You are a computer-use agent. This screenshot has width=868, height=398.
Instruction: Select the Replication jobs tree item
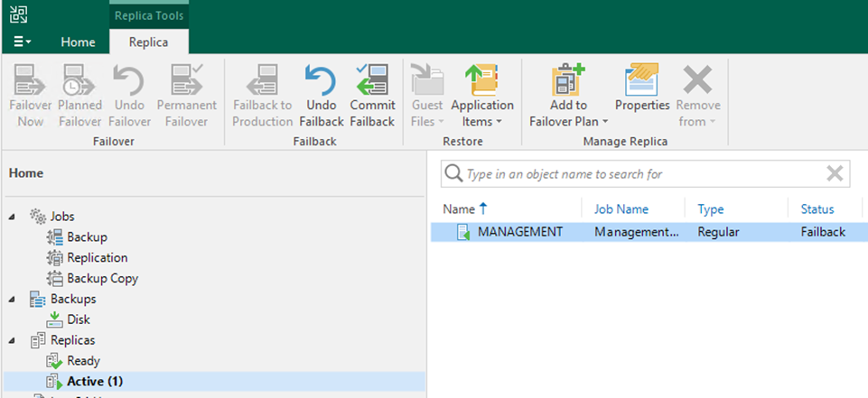coord(97,257)
